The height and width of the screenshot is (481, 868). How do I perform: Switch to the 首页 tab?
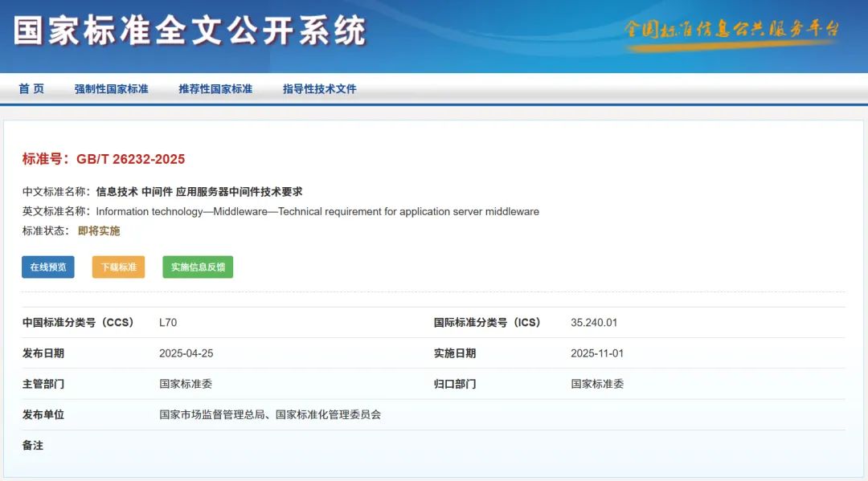click(x=32, y=88)
